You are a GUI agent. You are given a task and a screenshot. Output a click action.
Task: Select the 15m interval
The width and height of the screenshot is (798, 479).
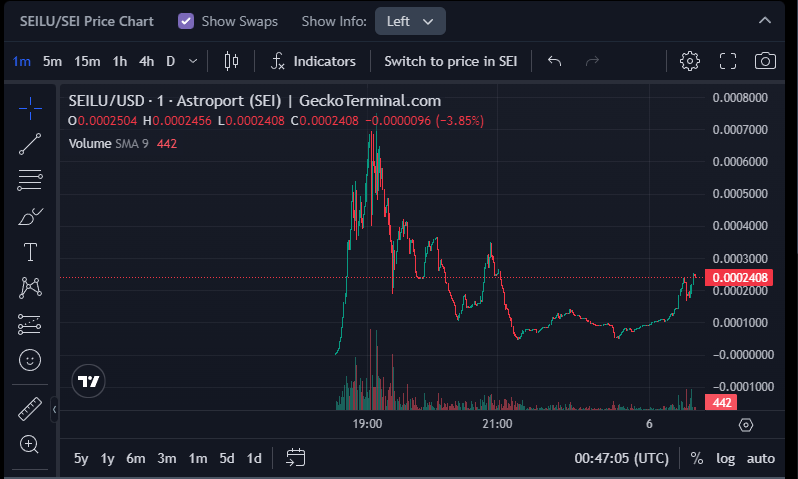[87, 62]
